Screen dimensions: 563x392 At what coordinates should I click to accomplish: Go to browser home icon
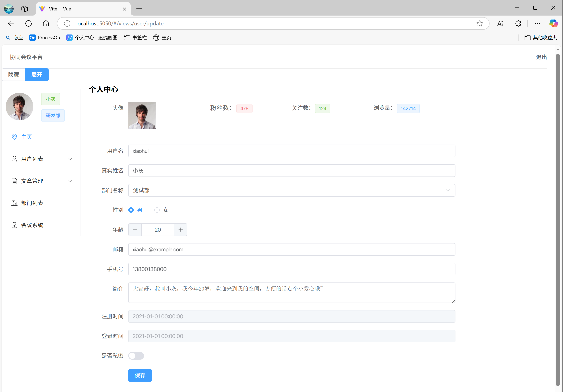point(46,23)
